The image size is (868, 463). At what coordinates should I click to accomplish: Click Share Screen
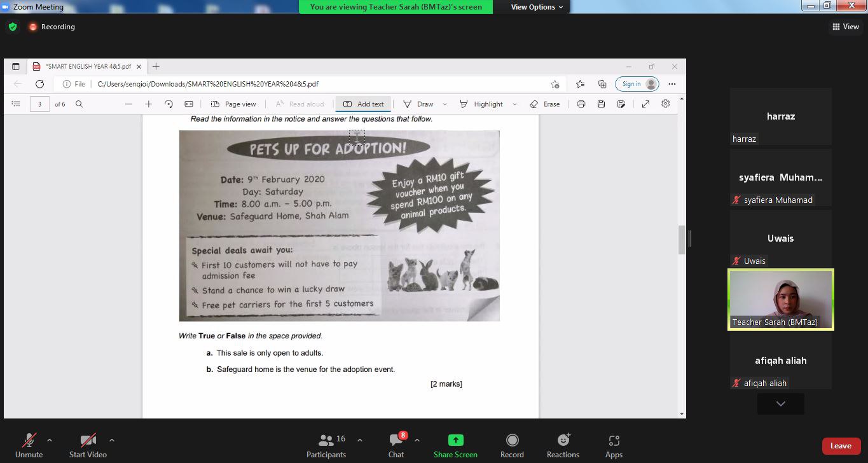pos(455,445)
